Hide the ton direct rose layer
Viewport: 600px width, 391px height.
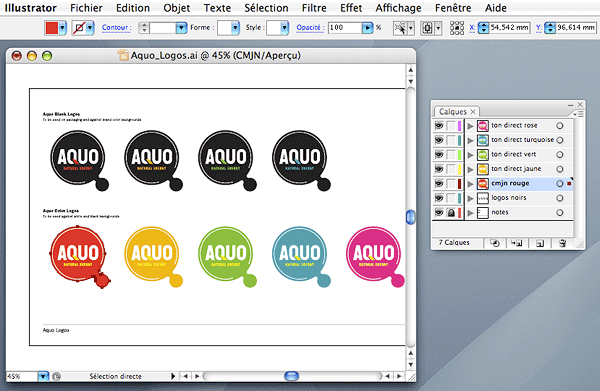click(439, 125)
